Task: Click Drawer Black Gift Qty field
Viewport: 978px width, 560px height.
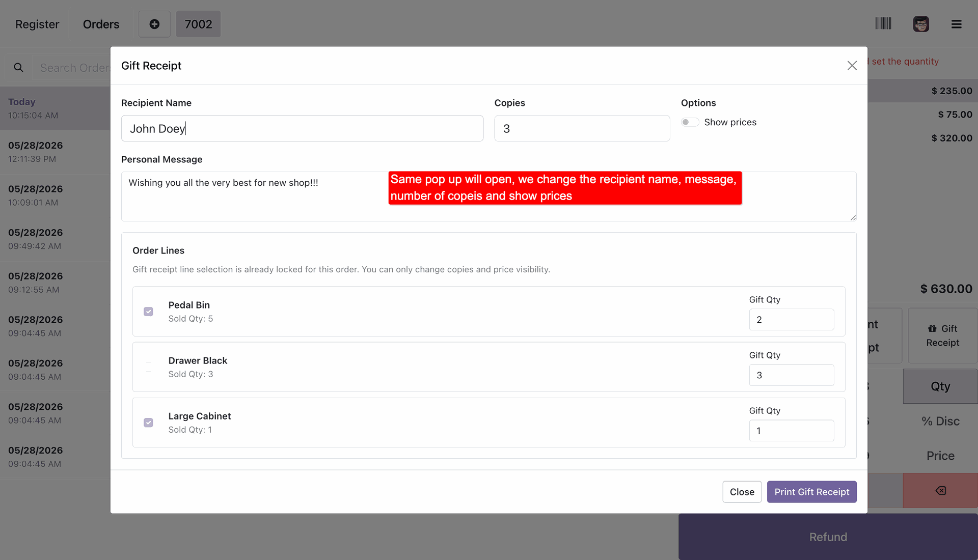Action: pos(791,375)
